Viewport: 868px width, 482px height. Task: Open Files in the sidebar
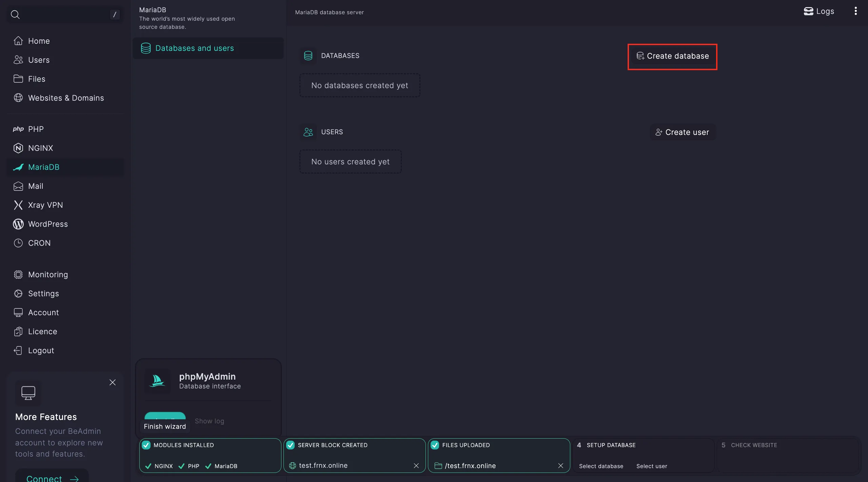point(65,79)
